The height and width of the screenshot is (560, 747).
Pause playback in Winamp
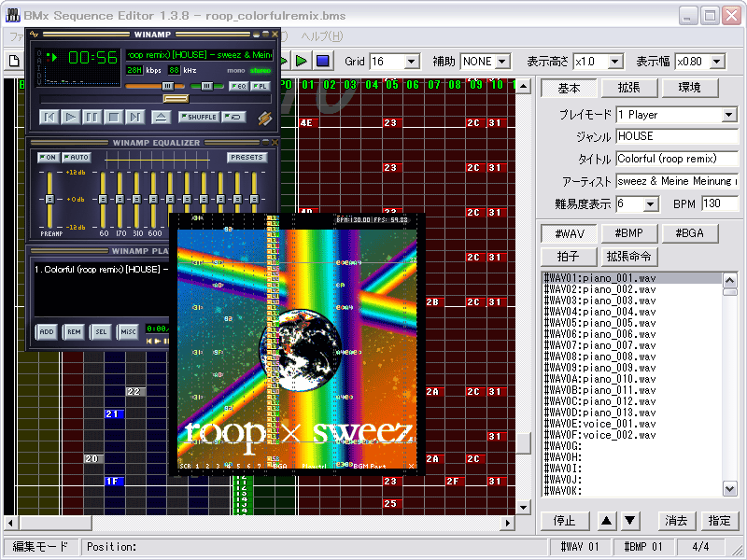92,117
